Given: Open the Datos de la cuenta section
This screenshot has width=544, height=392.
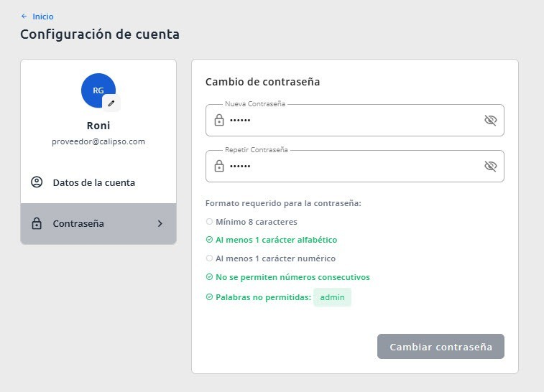Looking at the screenshot, I should pyautogui.click(x=98, y=182).
